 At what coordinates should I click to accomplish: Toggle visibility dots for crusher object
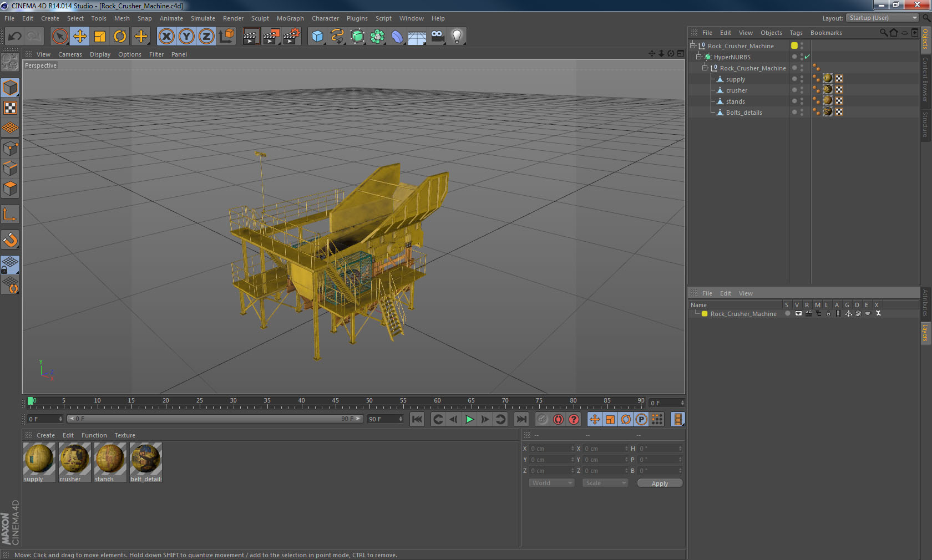[802, 90]
